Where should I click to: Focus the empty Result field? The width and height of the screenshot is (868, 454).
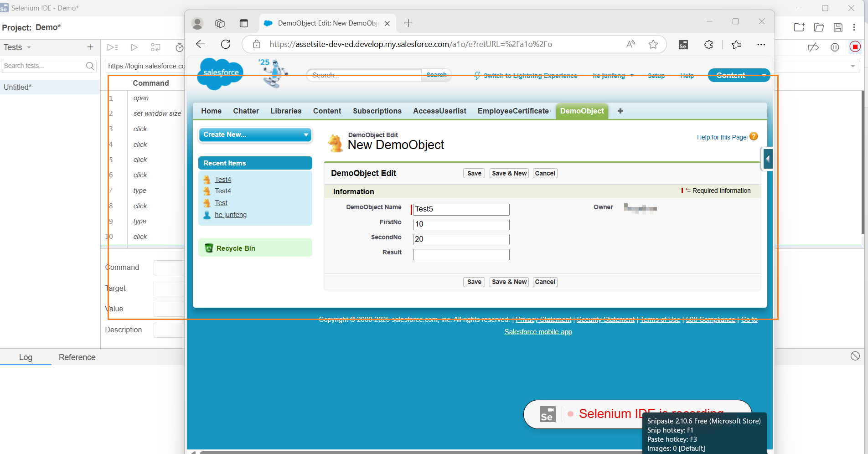[x=461, y=254]
